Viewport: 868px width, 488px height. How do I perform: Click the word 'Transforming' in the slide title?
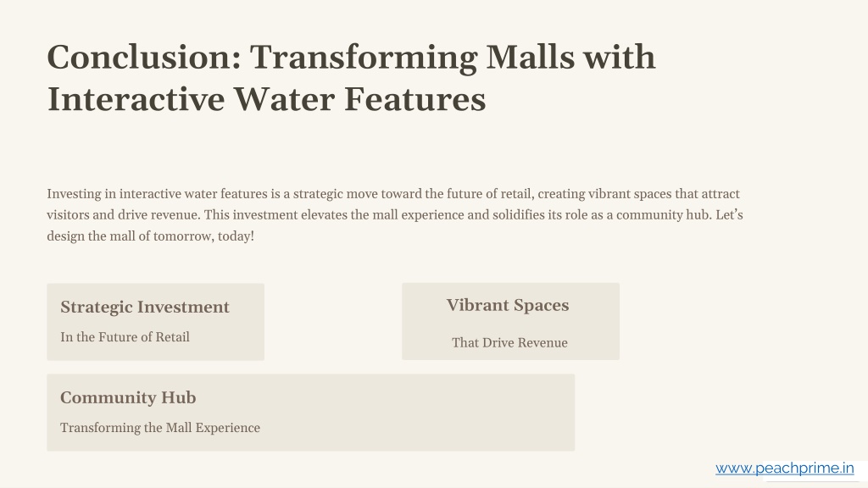point(364,58)
